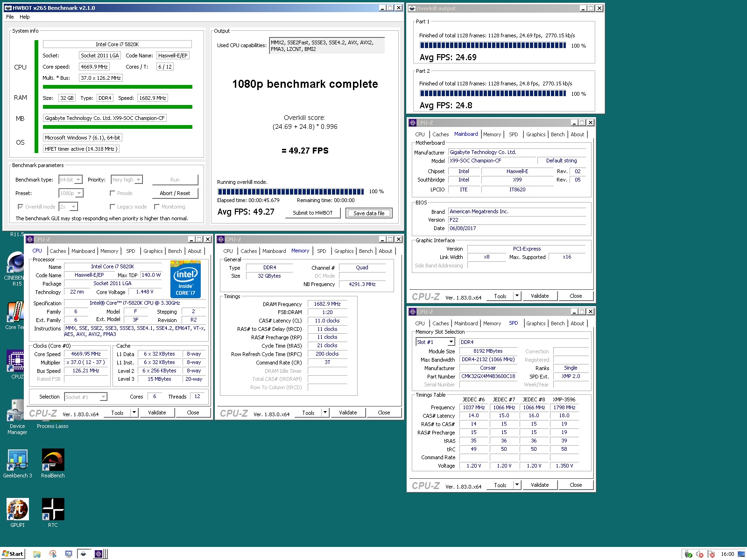Viewport: 747px width, 560px height.
Task: Click the monitor checkmark taskbar icon
Action: tap(69, 554)
